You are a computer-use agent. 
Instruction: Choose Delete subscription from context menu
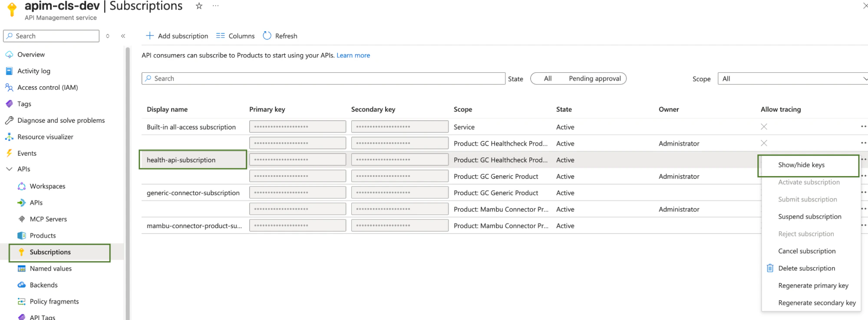coord(806,268)
